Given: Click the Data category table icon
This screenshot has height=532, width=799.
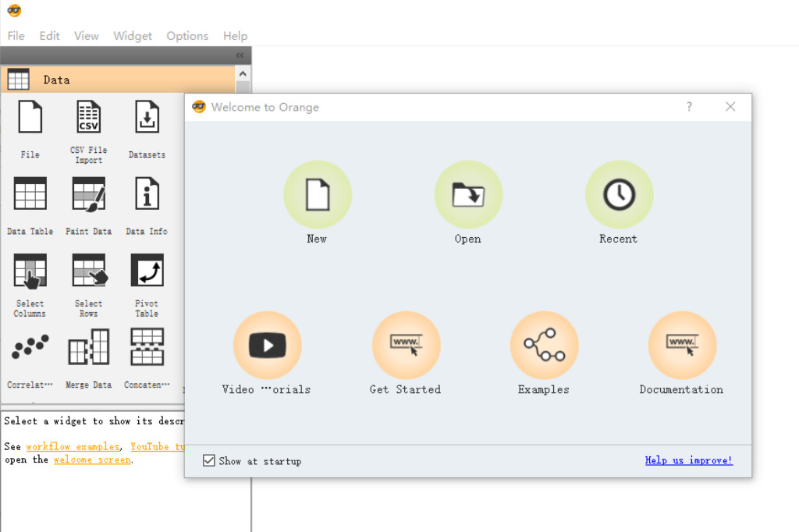Looking at the screenshot, I should tap(19, 80).
